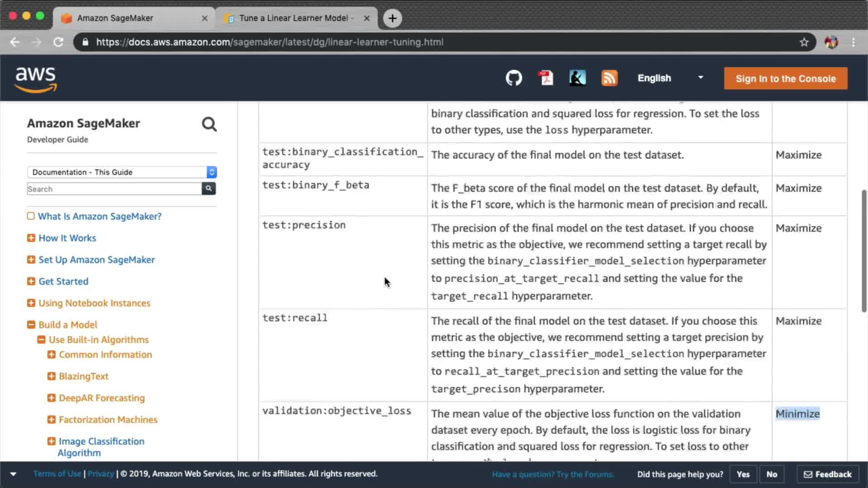The height and width of the screenshot is (488, 868).
Task: Click the PDF download icon
Action: point(546,78)
